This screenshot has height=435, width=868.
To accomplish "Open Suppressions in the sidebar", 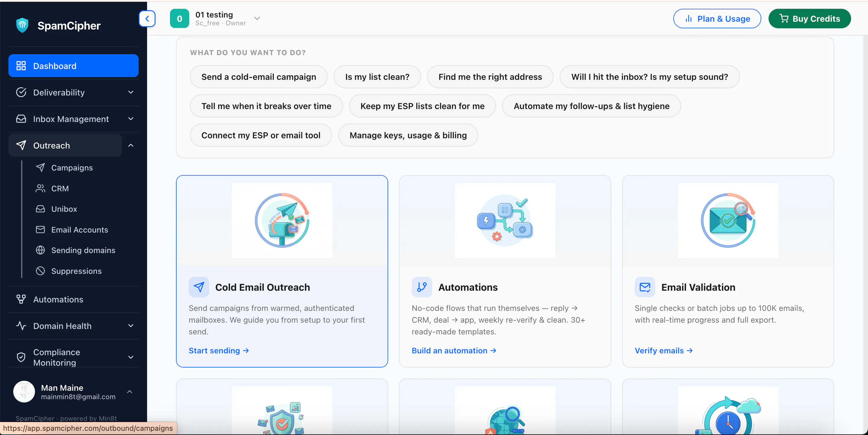I will click(x=77, y=271).
